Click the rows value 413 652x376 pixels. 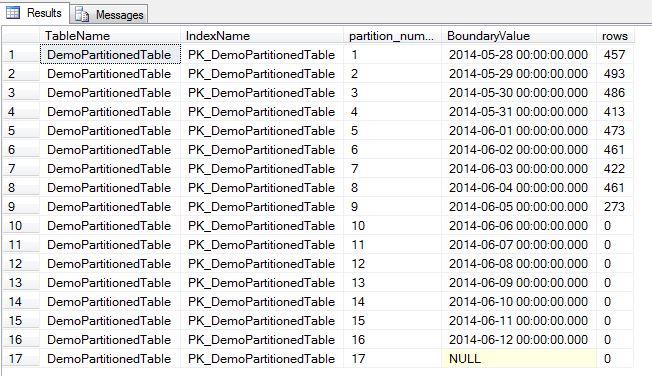coord(615,111)
